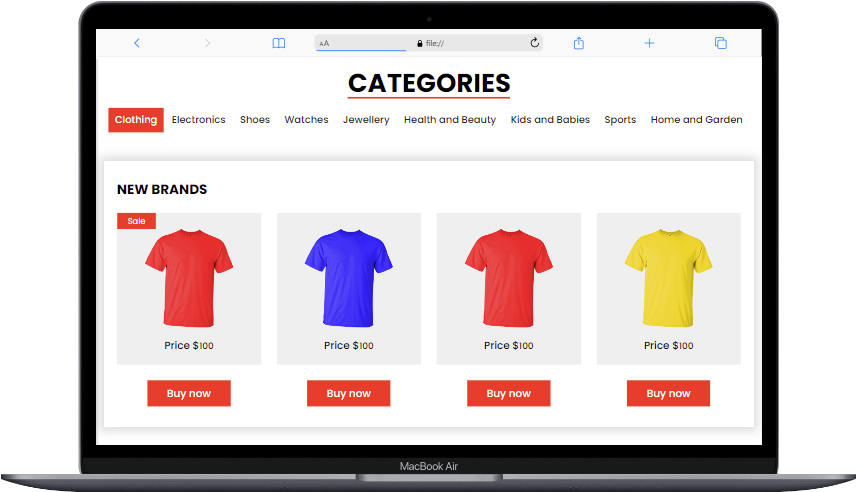
Task: Reload the page with the refresh icon
Action: coord(534,43)
